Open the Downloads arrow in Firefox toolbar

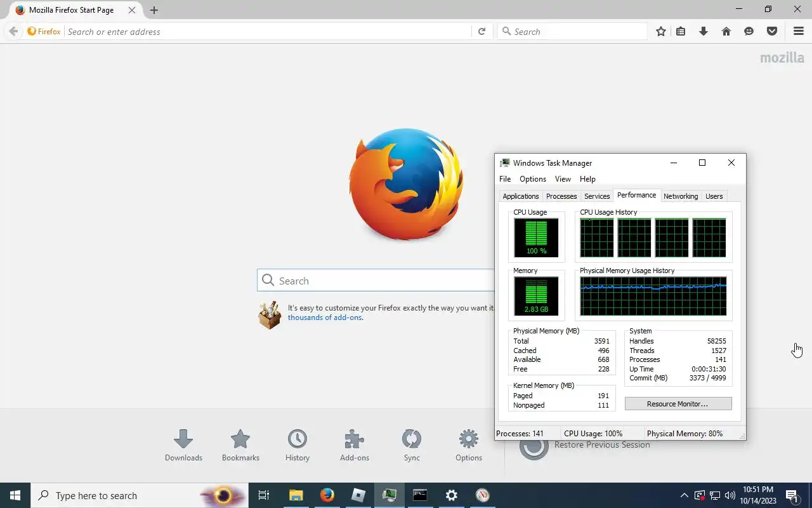point(703,31)
